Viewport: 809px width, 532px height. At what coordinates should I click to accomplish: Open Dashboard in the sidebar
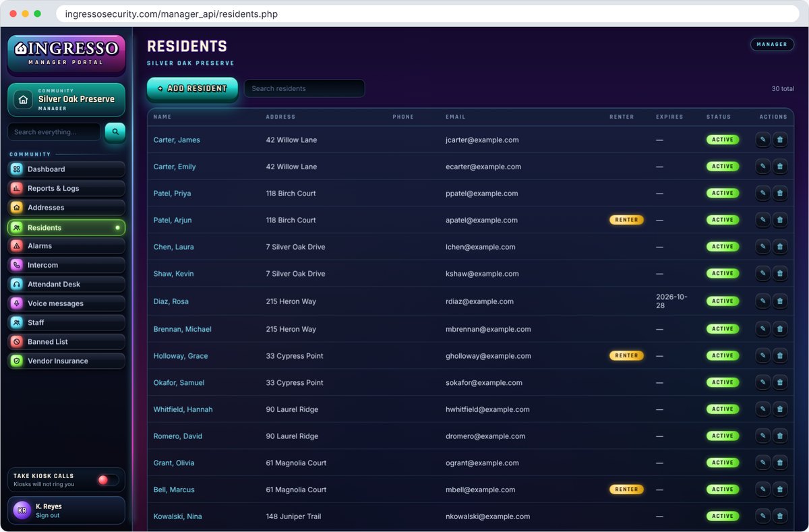point(66,169)
